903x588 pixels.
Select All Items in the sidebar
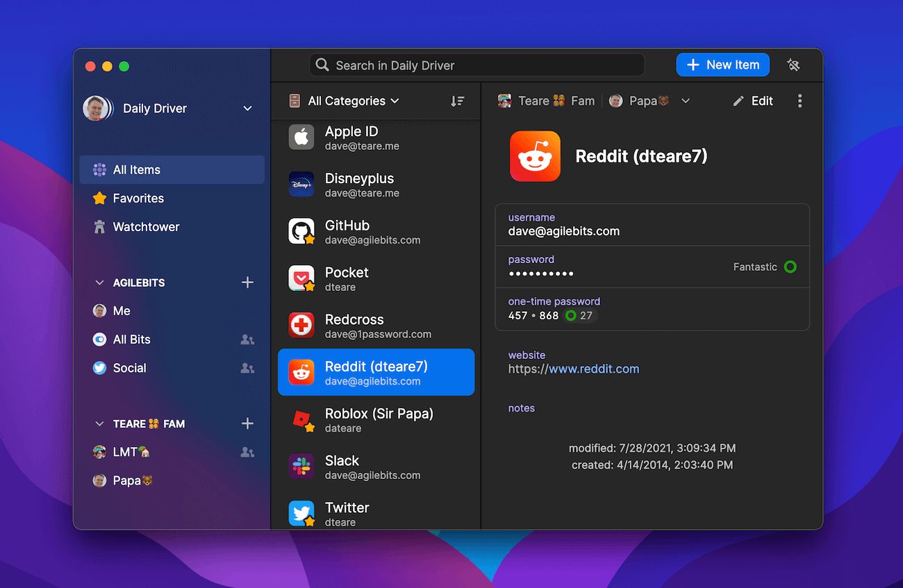click(136, 169)
